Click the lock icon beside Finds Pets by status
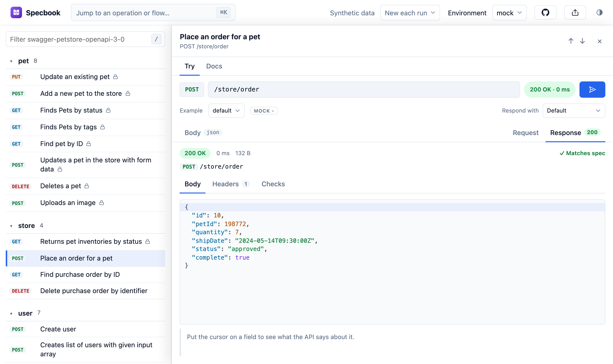613x364 pixels. tap(108, 110)
